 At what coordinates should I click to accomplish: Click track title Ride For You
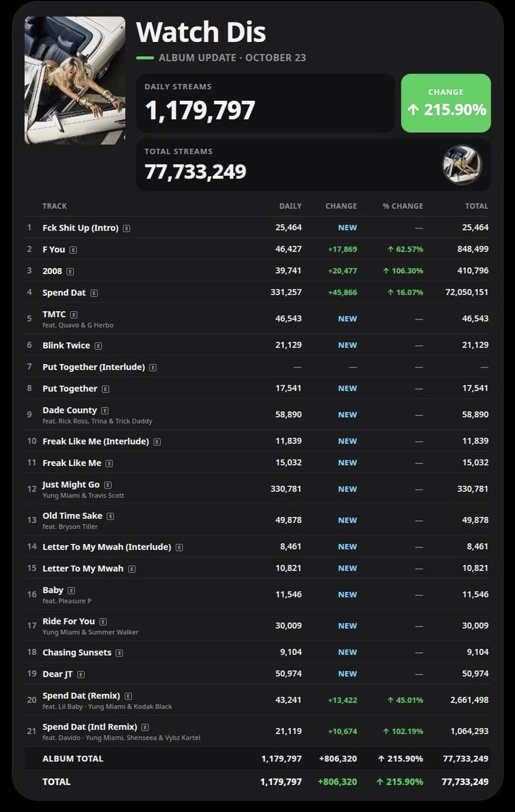69,621
